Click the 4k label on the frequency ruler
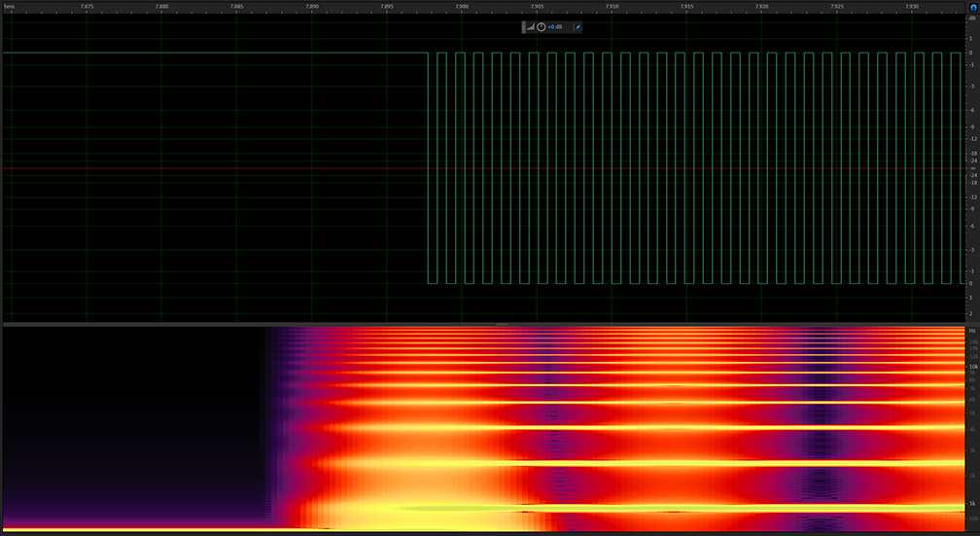The width and height of the screenshot is (980, 536). (x=970, y=427)
